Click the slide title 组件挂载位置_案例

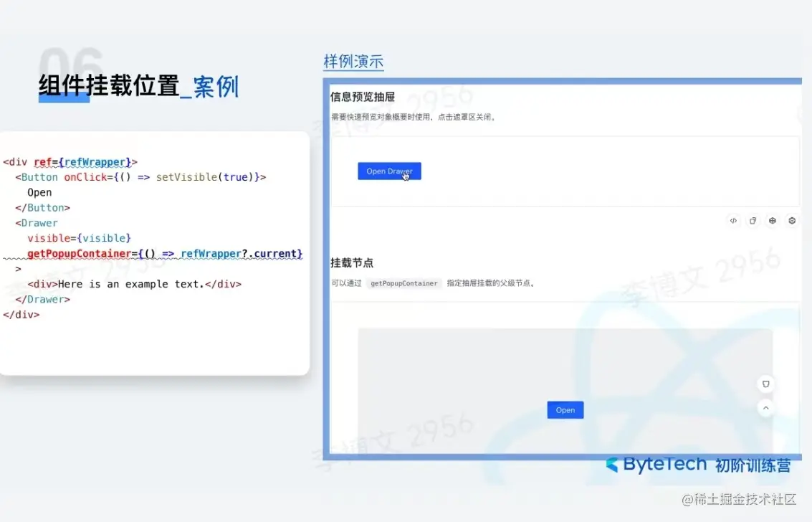pyautogui.click(x=139, y=86)
